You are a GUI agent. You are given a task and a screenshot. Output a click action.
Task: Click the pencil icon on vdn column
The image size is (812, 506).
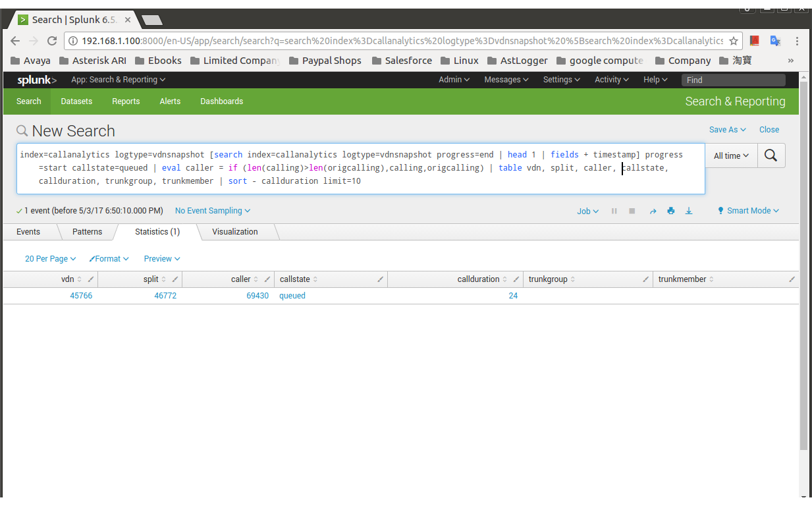[x=91, y=279]
